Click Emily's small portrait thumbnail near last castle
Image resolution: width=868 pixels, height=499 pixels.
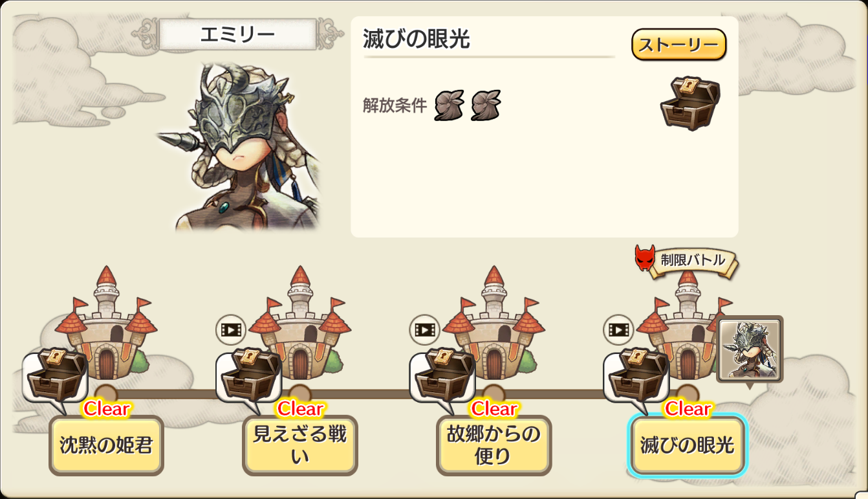pyautogui.click(x=750, y=349)
